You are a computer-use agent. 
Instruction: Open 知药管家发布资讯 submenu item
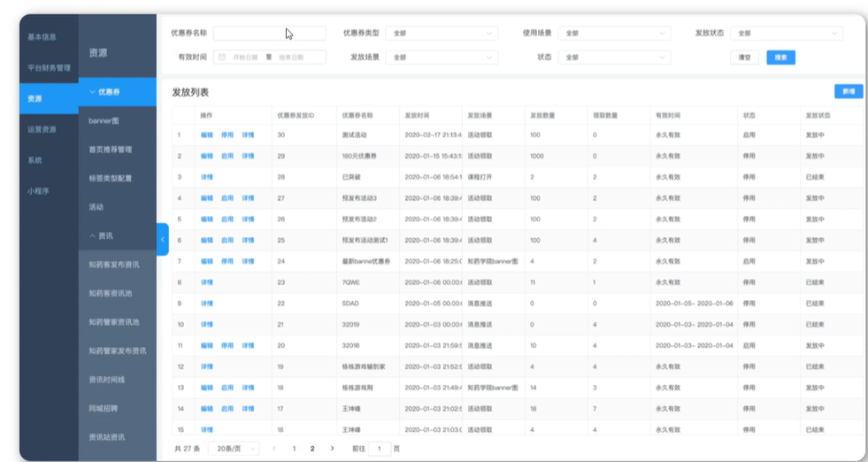point(118,350)
